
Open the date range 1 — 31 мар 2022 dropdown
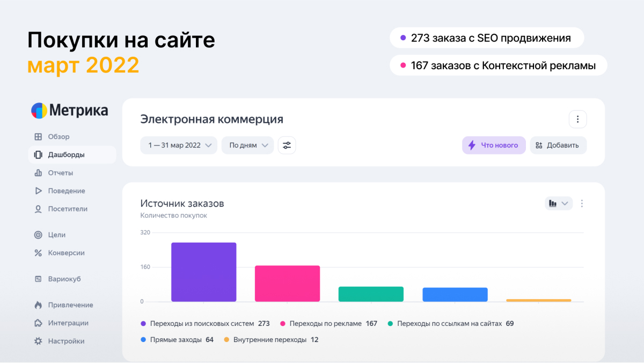pyautogui.click(x=179, y=145)
